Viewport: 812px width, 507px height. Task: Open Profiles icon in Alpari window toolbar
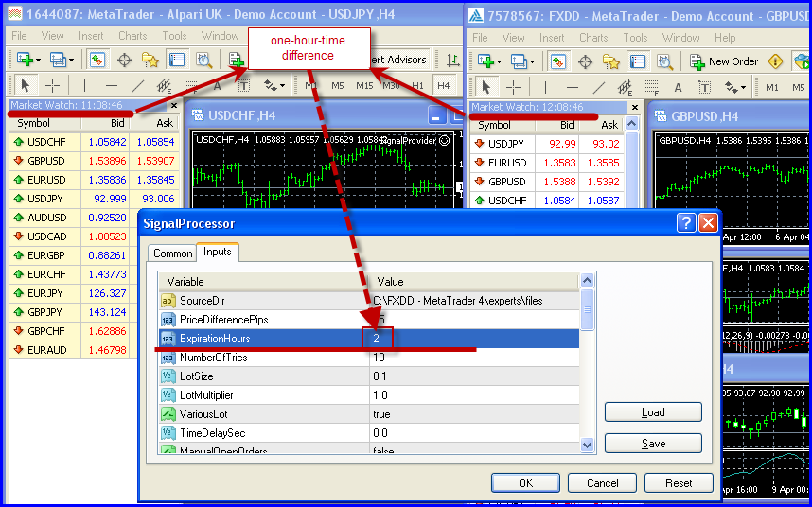coord(57,60)
